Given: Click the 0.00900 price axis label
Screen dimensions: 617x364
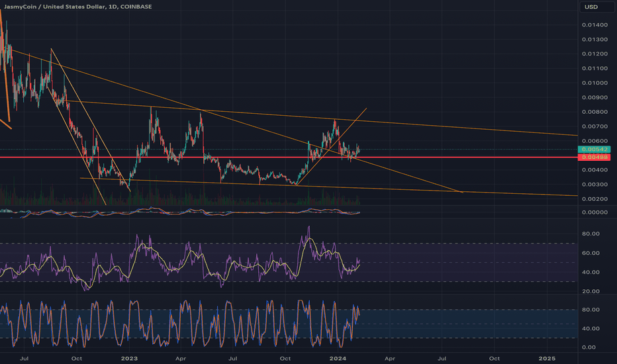Looking at the screenshot, I should (x=594, y=97).
